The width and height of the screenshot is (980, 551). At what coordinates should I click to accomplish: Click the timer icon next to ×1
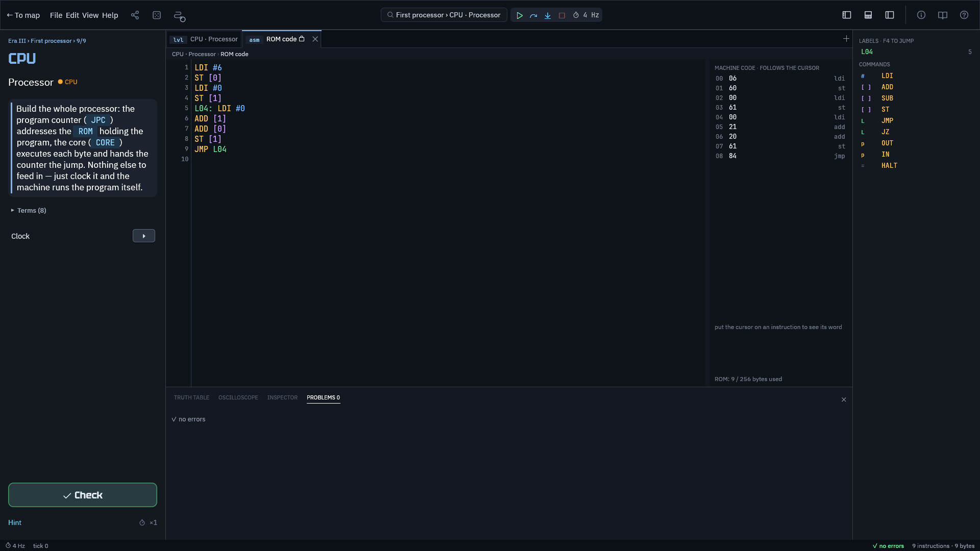(142, 523)
